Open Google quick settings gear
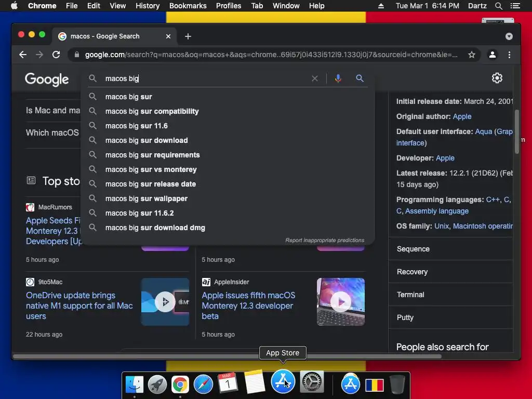 497,78
